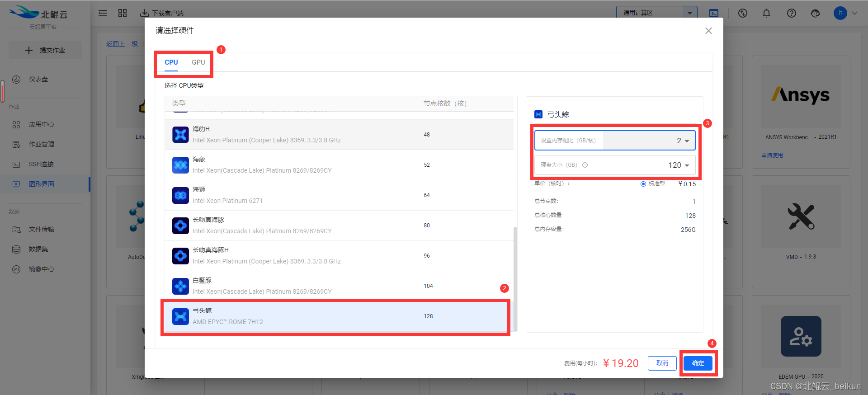The height and width of the screenshot is (395, 868).
Task: Open the terminal console icon
Action: click(714, 13)
